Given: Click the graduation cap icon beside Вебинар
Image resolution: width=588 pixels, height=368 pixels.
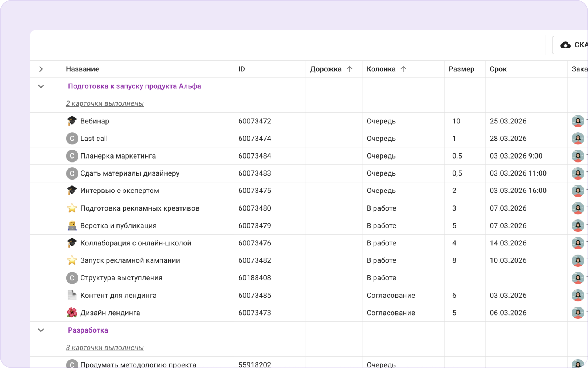Looking at the screenshot, I should coord(72,121).
